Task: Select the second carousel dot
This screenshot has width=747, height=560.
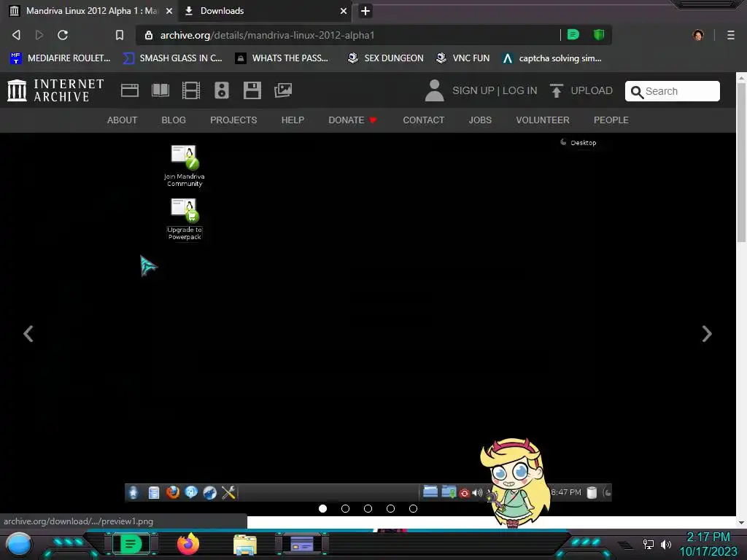Action: click(345, 508)
